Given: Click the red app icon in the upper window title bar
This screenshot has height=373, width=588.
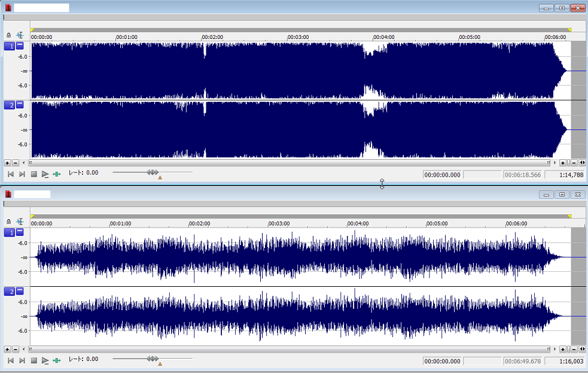Looking at the screenshot, I should click(8, 8).
